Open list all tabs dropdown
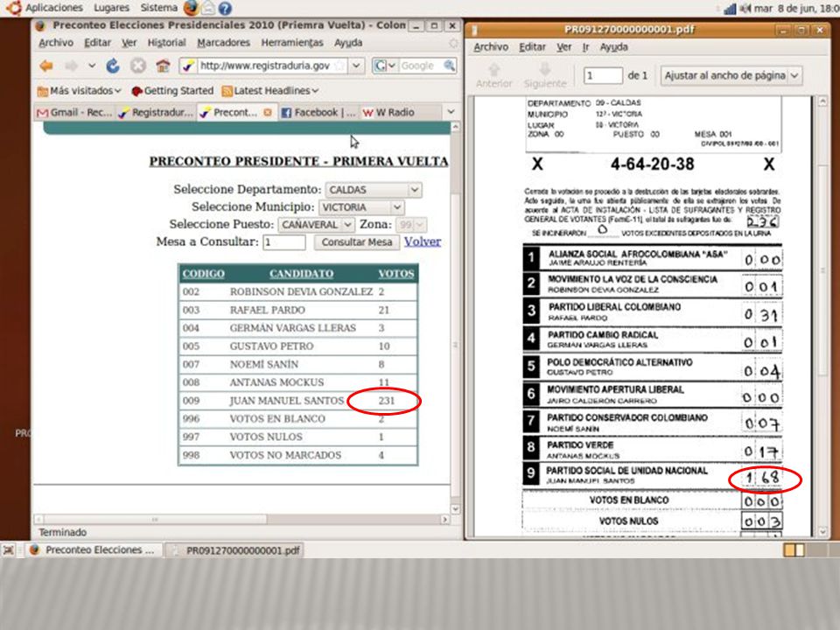The height and width of the screenshot is (630, 840). point(451,112)
